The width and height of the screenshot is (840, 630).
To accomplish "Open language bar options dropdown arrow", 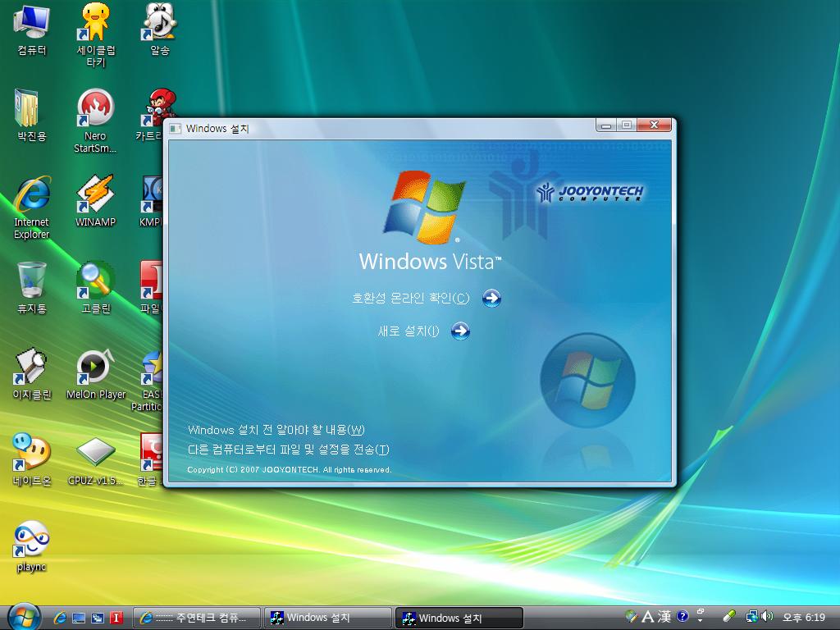I will point(700,619).
